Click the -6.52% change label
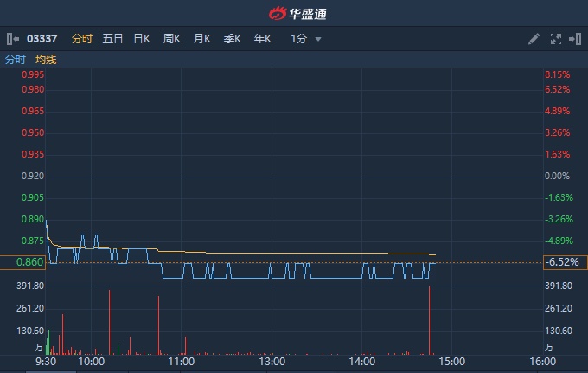588x373 pixels. click(x=566, y=262)
